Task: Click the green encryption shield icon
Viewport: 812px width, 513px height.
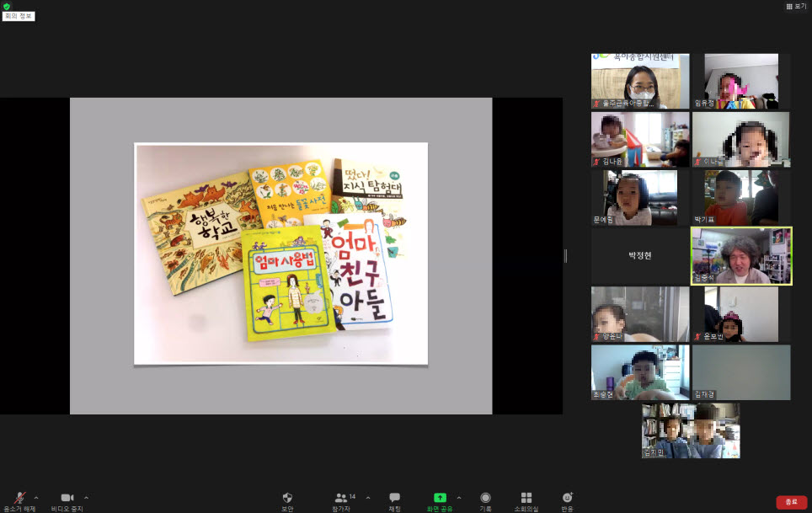Action: (6, 6)
